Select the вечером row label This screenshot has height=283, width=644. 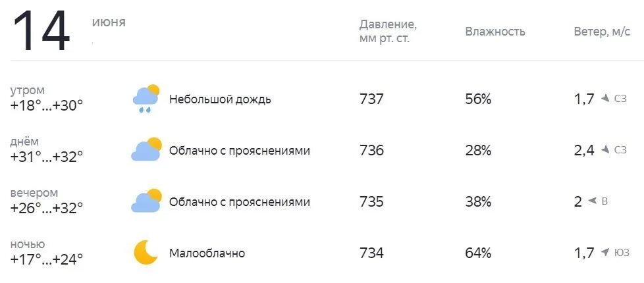click(x=34, y=193)
